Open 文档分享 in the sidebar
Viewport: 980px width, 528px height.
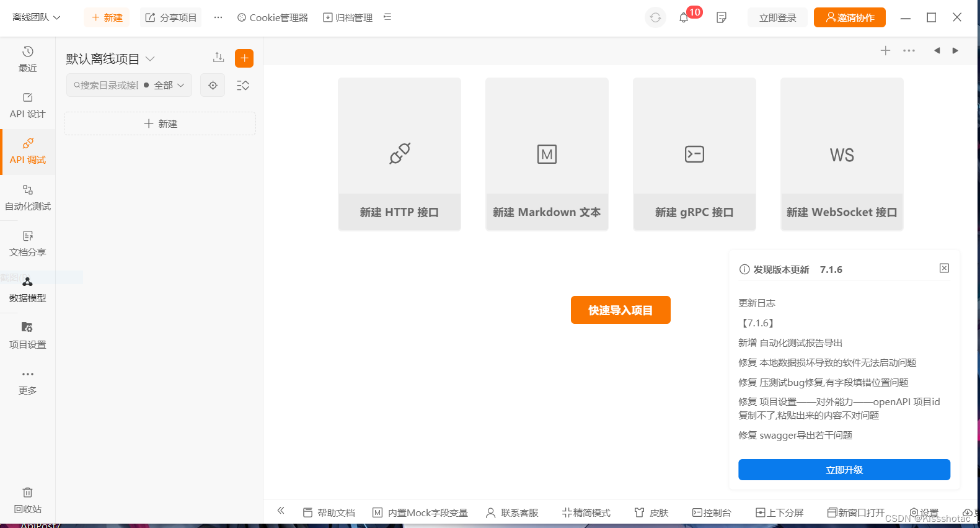coord(27,244)
